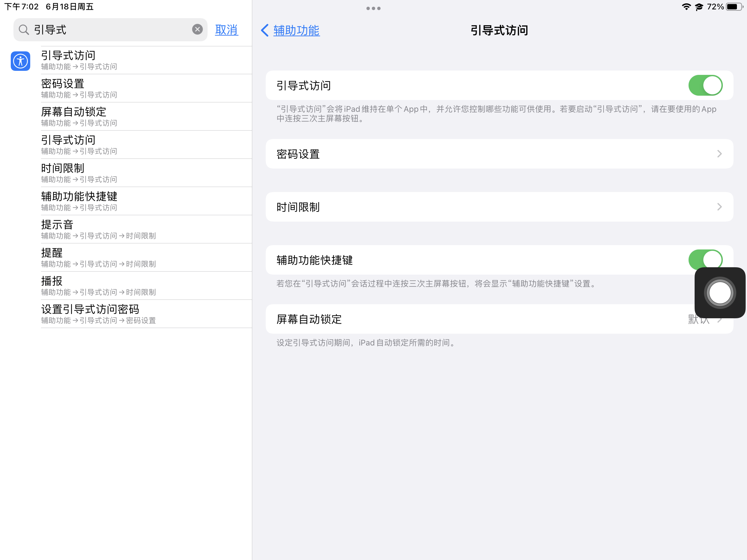The width and height of the screenshot is (747, 560).
Task: Tap the blue Accessibility icon in results
Action: pyautogui.click(x=20, y=61)
